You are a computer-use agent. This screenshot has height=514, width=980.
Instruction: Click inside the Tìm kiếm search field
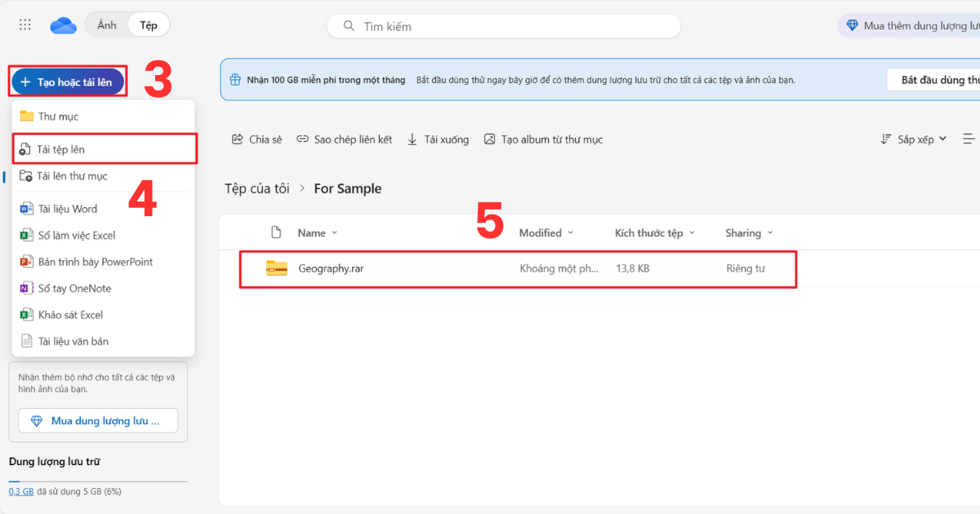pos(503,26)
